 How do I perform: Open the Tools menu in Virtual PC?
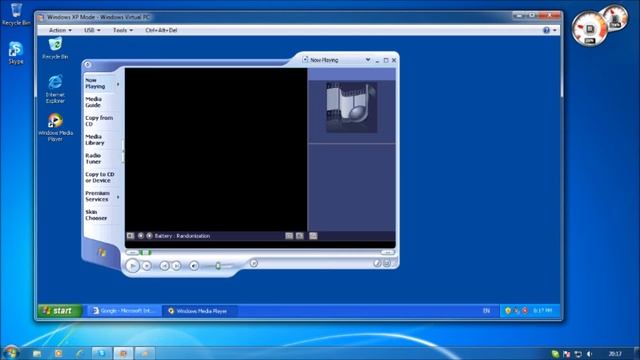pyautogui.click(x=122, y=30)
